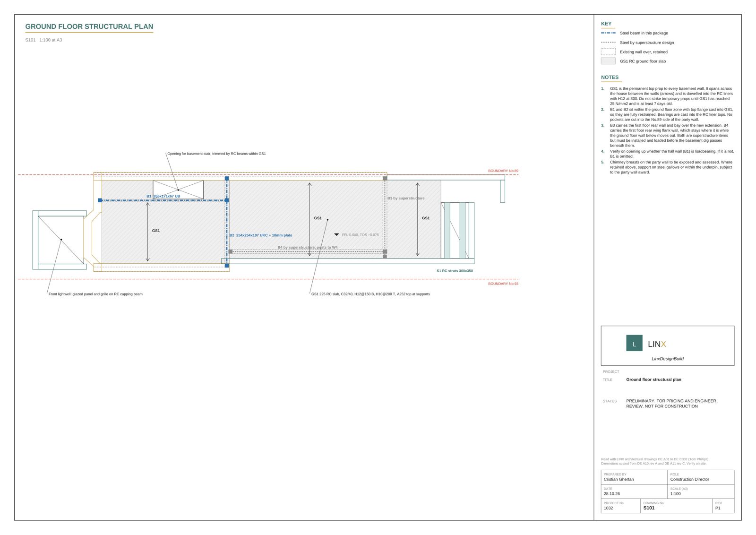Screen dimensions: 756x535
Task: Click the 'Cristian Ghertan' prepared-by cell
Action: 634,477
